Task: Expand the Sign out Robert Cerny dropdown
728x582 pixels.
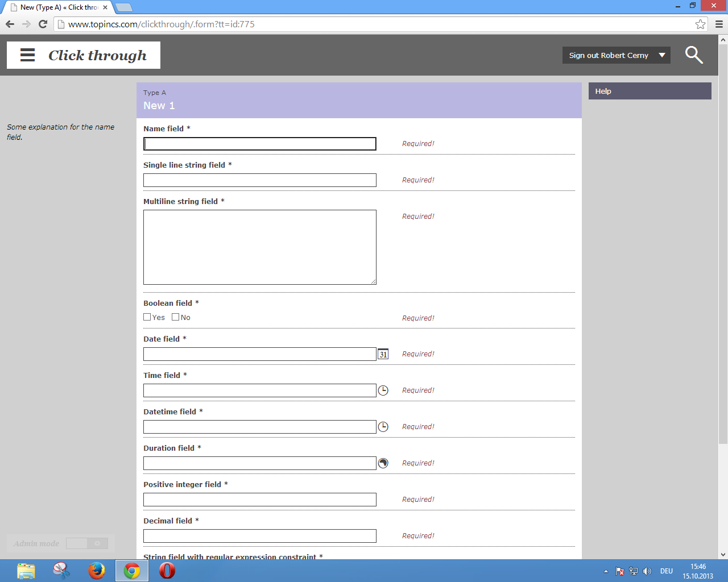Action: click(x=662, y=55)
